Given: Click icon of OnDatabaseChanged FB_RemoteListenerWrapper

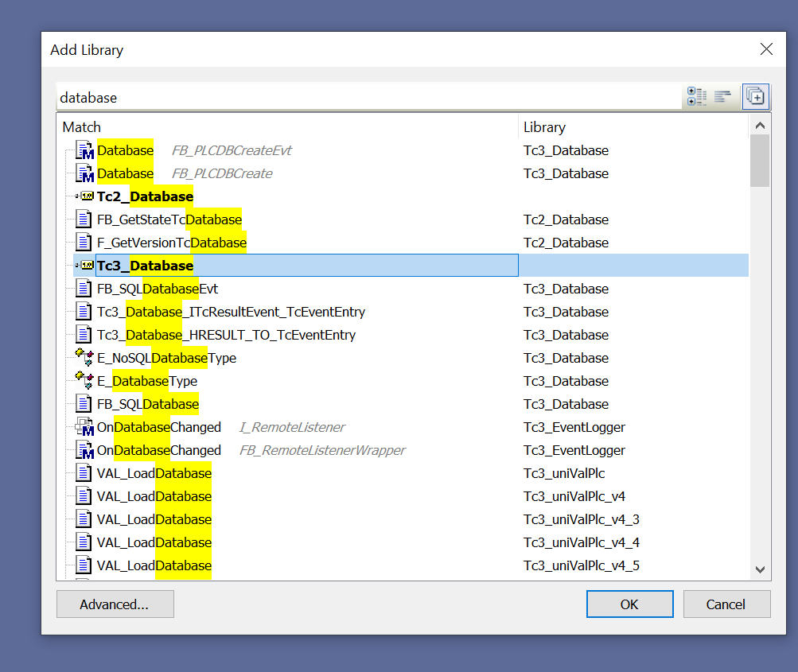Looking at the screenshot, I should (x=84, y=449).
